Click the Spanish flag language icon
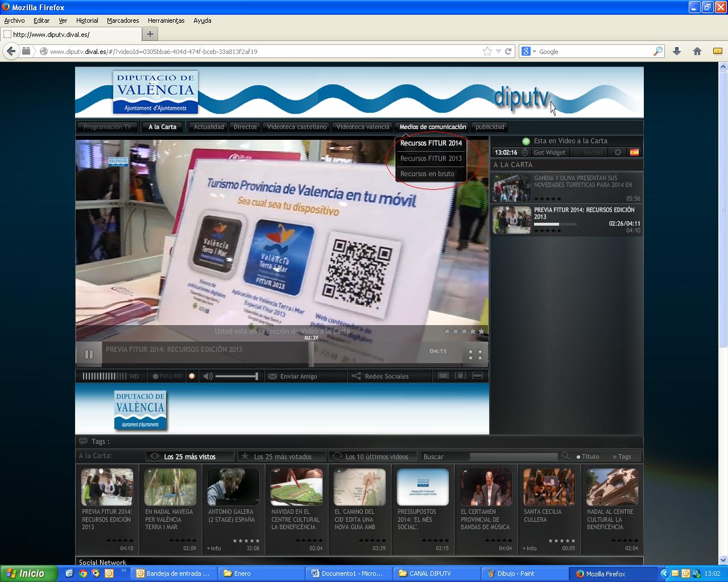728x582 pixels. point(634,152)
